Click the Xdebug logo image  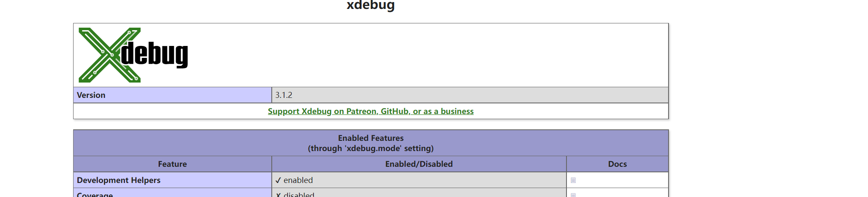[x=133, y=55]
